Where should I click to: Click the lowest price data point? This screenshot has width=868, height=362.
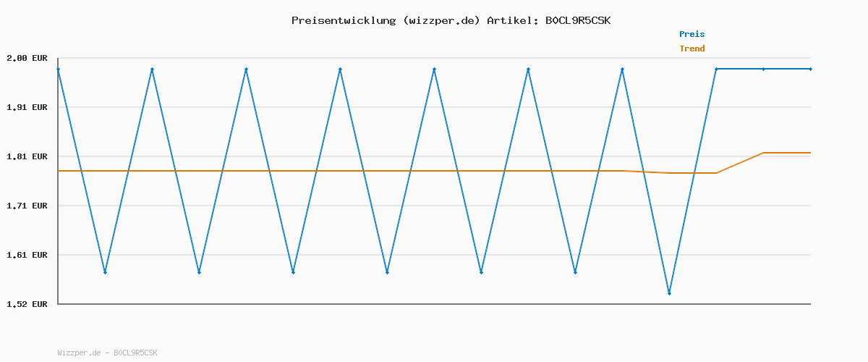[x=669, y=293]
